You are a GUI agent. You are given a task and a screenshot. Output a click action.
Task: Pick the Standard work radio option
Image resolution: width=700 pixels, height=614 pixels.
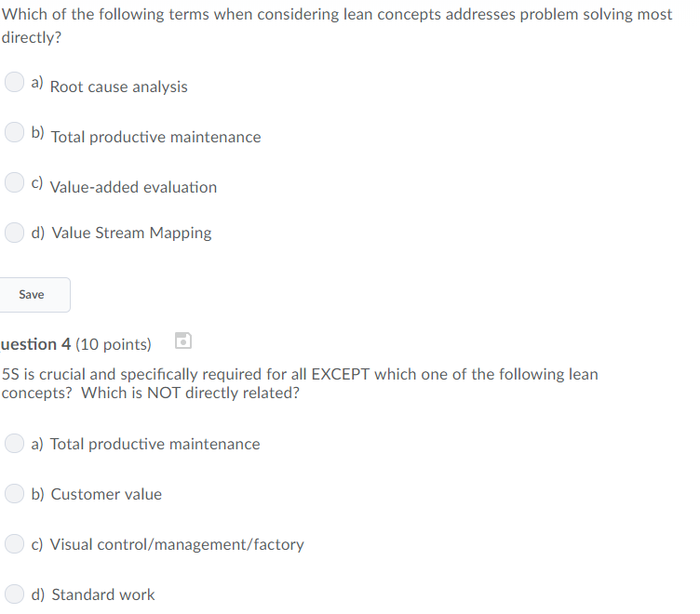click(14, 594)
